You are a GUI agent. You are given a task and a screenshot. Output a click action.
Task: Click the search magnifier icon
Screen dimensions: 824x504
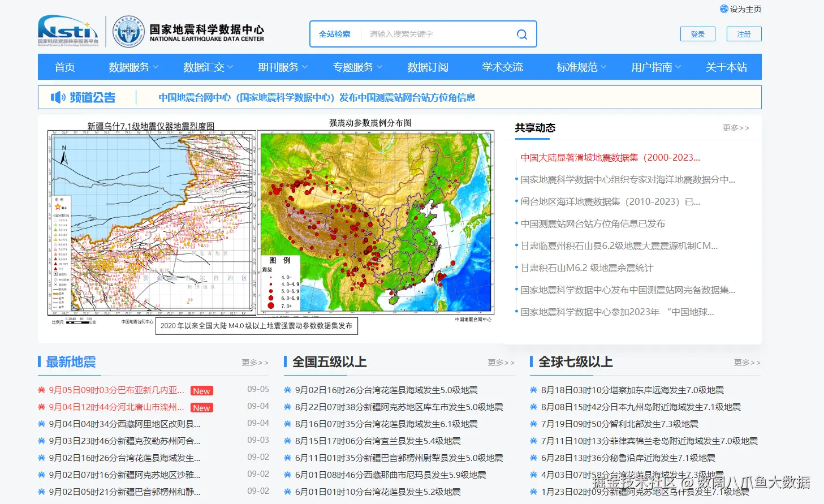point(522,35)
